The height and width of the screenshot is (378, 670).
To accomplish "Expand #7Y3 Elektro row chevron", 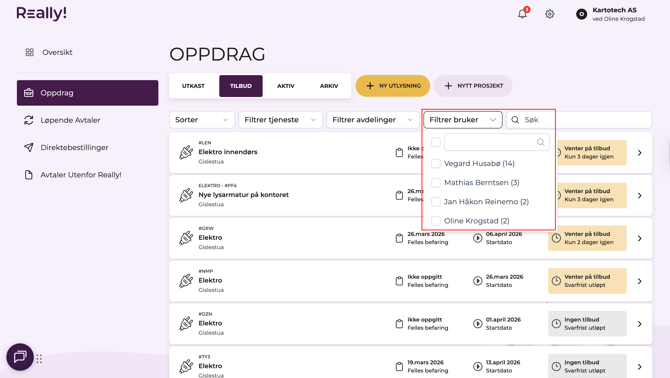I will coord(640,366).
